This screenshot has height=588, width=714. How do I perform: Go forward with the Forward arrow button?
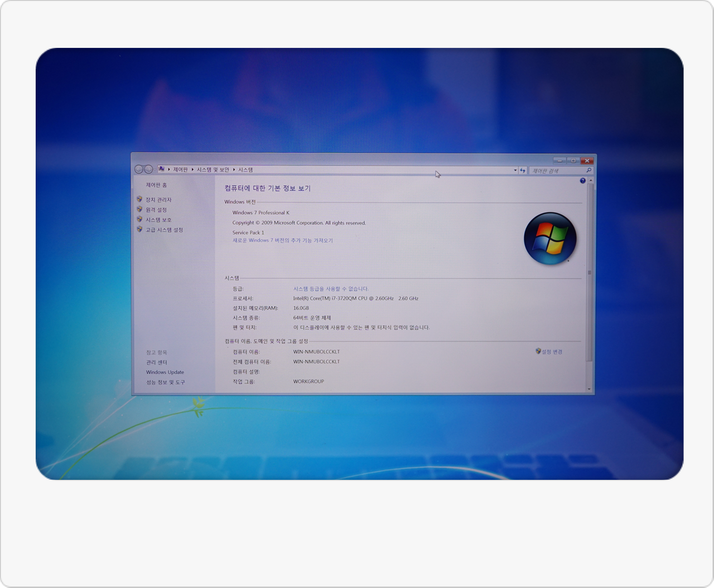coord(148,169)
